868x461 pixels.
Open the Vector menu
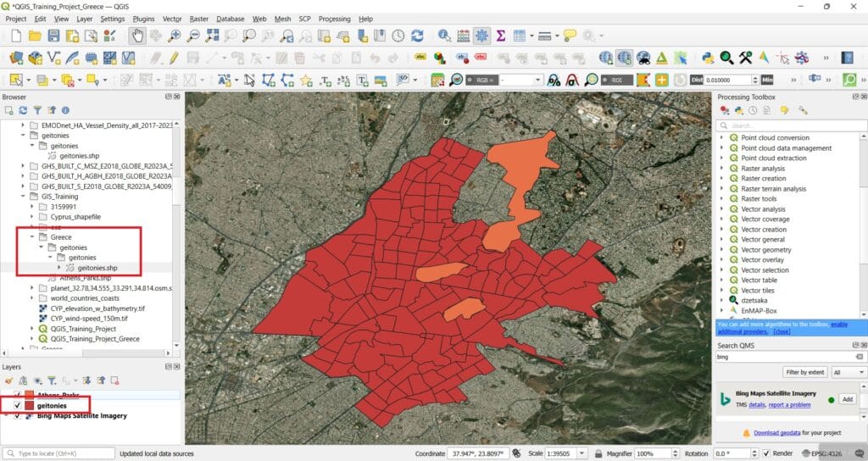click(x=172, y=19)
